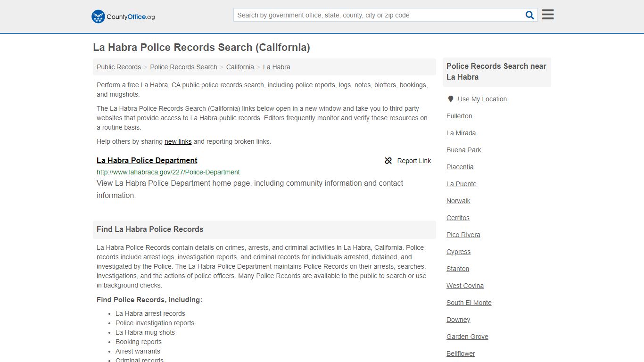Screen dimensions: 644x362
Task: Click 'La Habra mug shots' list item
Action: (145, 332)
